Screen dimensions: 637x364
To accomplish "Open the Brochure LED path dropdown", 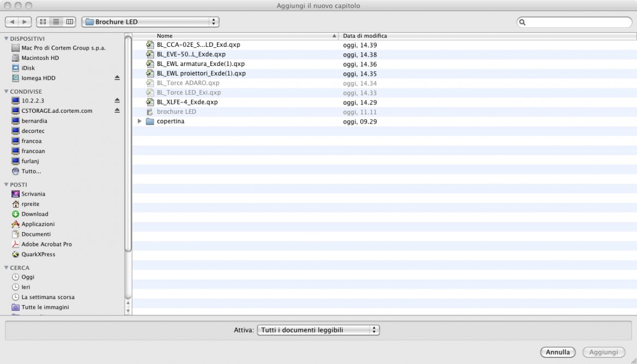I will click(x=150, y=22).
